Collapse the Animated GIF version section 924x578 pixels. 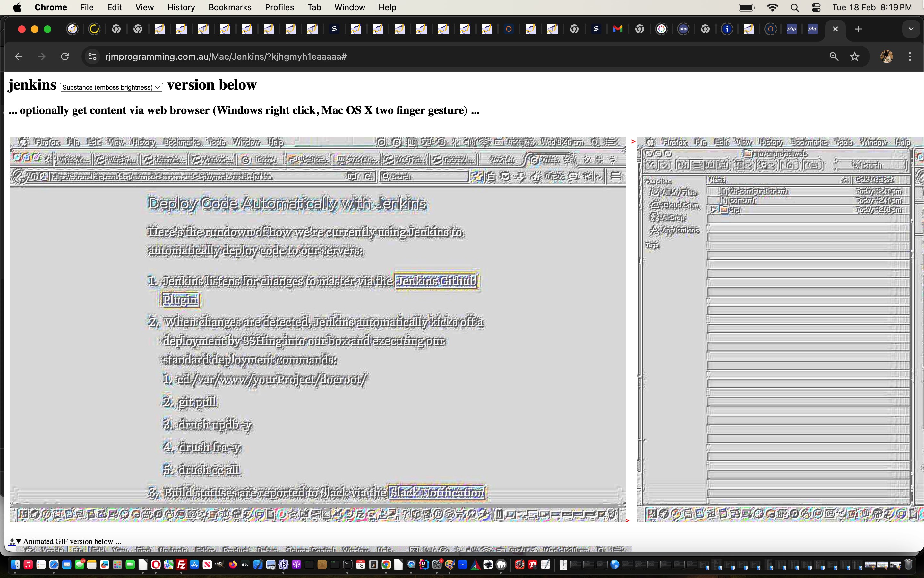(18, 541)
